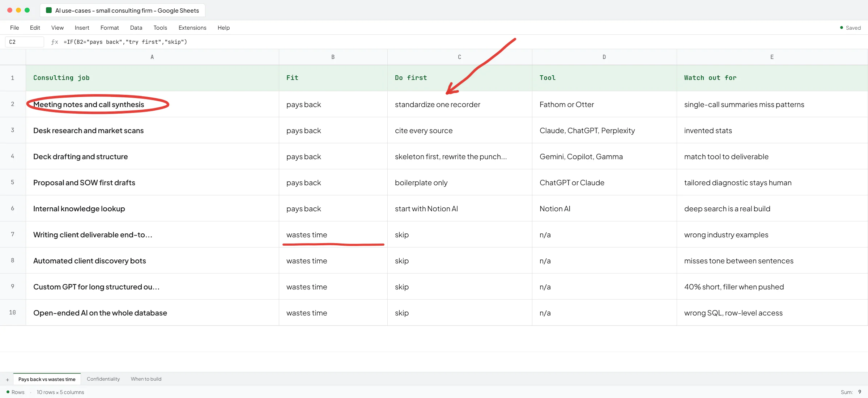Select the standardize one recorder cell
The width and height of the screenshot is (868, 398).
460,104
